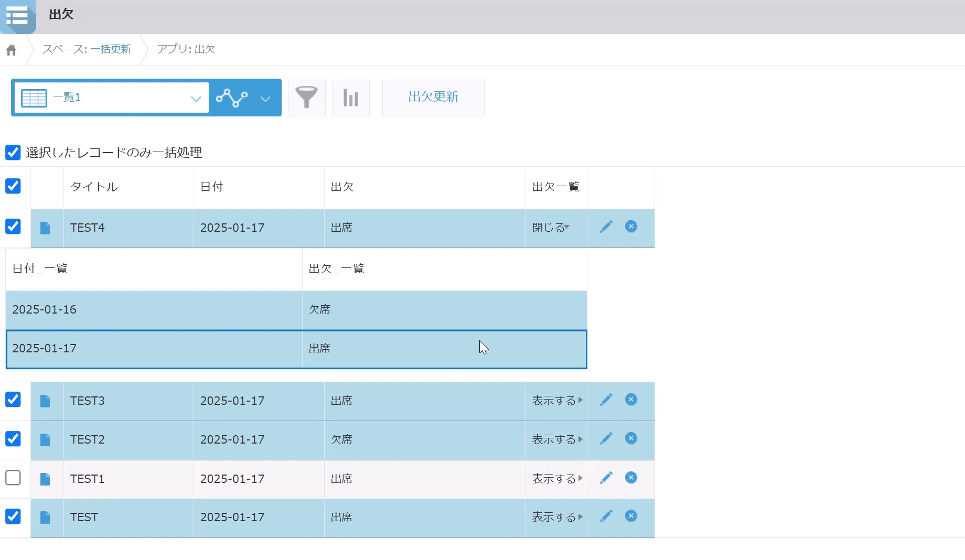Open the 一覧1 view dropdown

coord(111,98)
